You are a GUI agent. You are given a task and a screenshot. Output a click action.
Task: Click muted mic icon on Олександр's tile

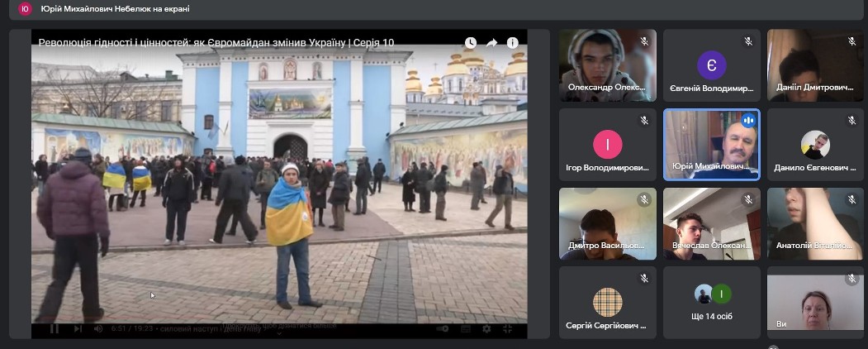pos(644,41)
